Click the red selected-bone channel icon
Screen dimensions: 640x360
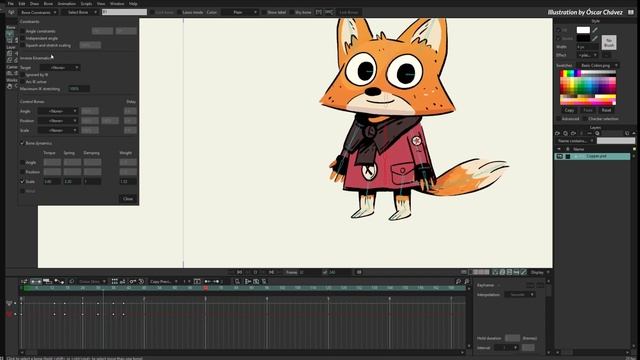[9, 314]
